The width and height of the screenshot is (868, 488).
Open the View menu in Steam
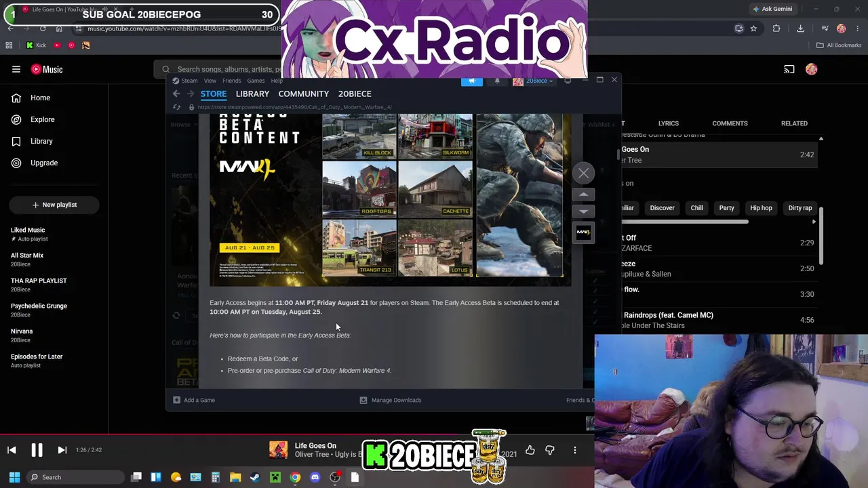(210, 81)
